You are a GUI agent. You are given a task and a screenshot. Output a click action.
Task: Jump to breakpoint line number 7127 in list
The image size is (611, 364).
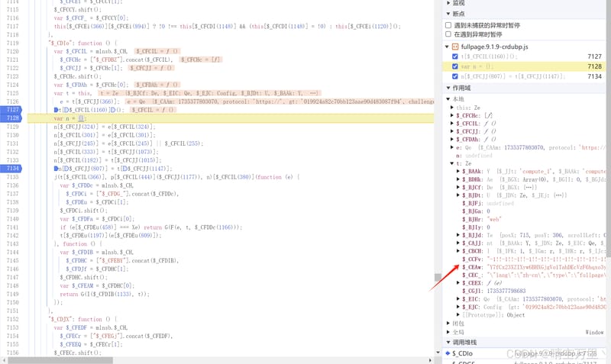click(595, 56)
